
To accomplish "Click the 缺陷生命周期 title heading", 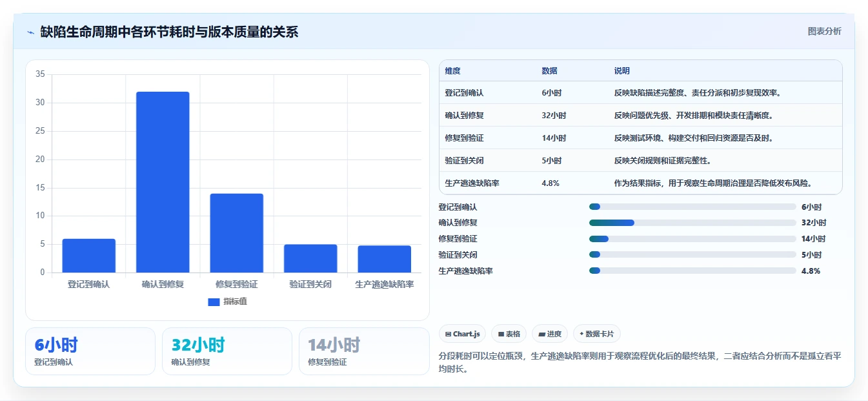I will point(170,32).
